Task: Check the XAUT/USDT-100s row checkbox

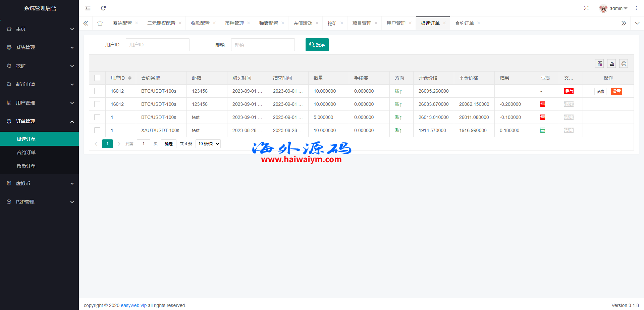Action: tap(97, 130)
